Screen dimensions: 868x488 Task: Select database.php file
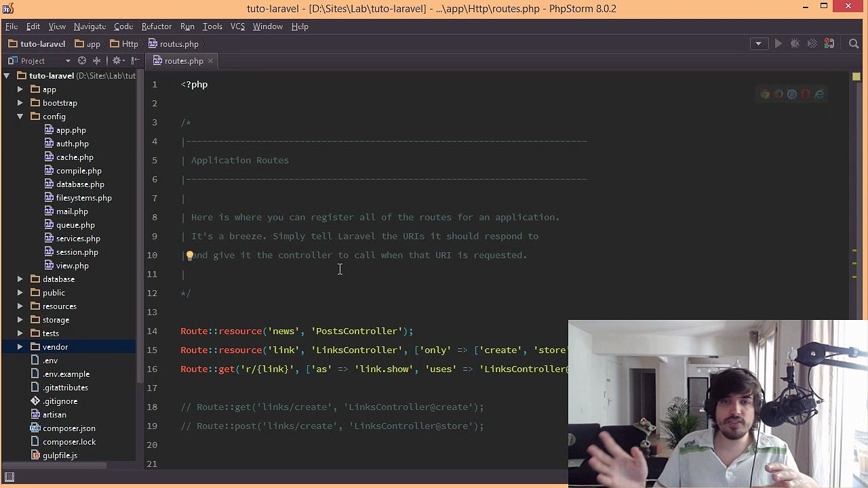click(x=75, y=184)
